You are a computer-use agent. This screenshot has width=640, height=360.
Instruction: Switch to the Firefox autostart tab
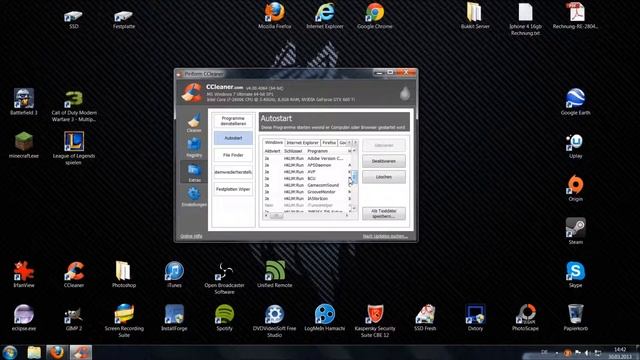[x=329, y=143]
